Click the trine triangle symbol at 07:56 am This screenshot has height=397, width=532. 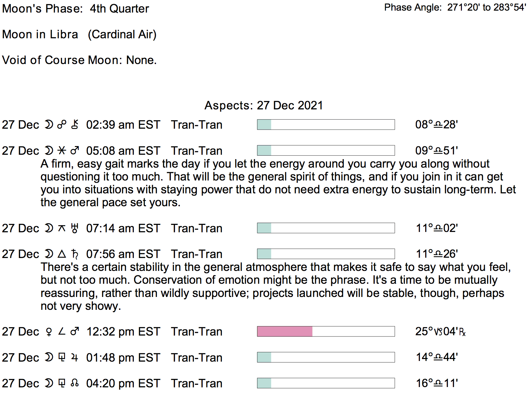point(61,254)
